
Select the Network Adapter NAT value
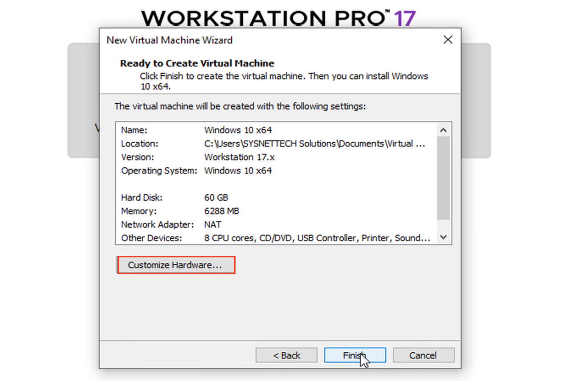[x=213, y=224]
